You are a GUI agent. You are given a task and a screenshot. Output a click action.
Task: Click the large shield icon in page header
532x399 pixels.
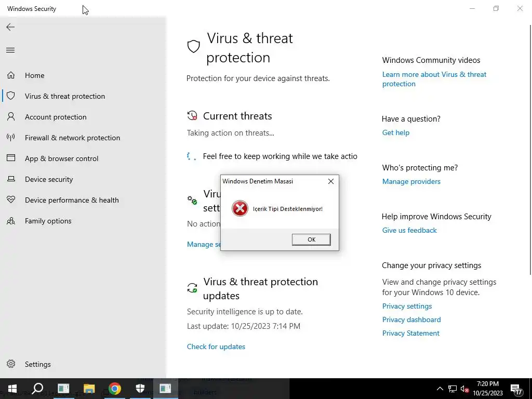coord(193,46)
